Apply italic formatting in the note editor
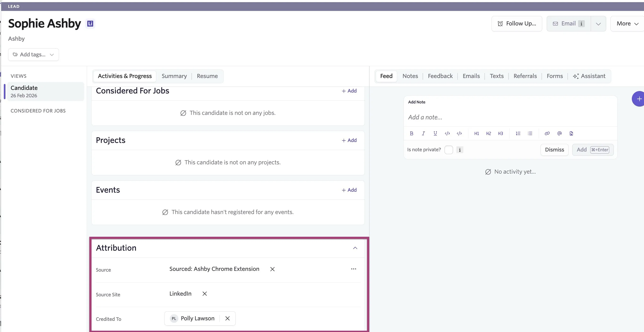This screenshot has height=332, width=644. point(423,133)
